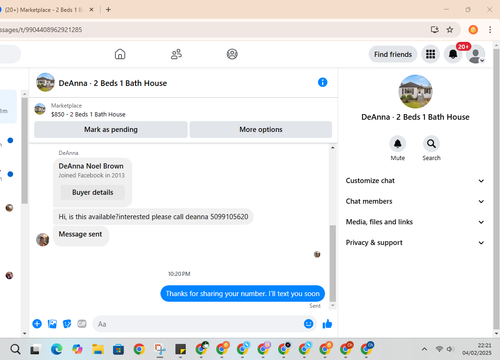Open the Groups icon in top navigation

(232, 54)
